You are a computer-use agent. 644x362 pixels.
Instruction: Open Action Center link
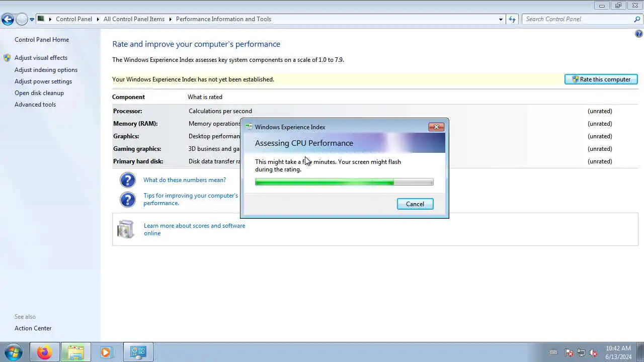(33, 328)
